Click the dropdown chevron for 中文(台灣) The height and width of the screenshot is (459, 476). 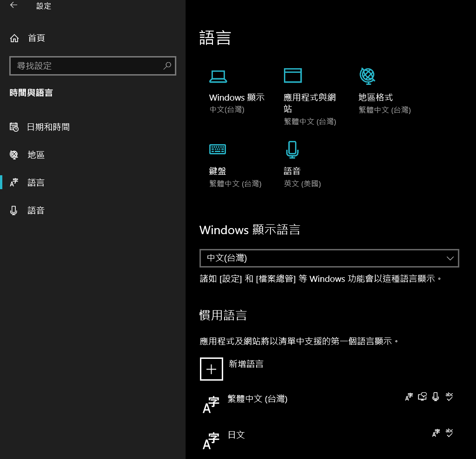pyautogui.click(x=450, y=258)
